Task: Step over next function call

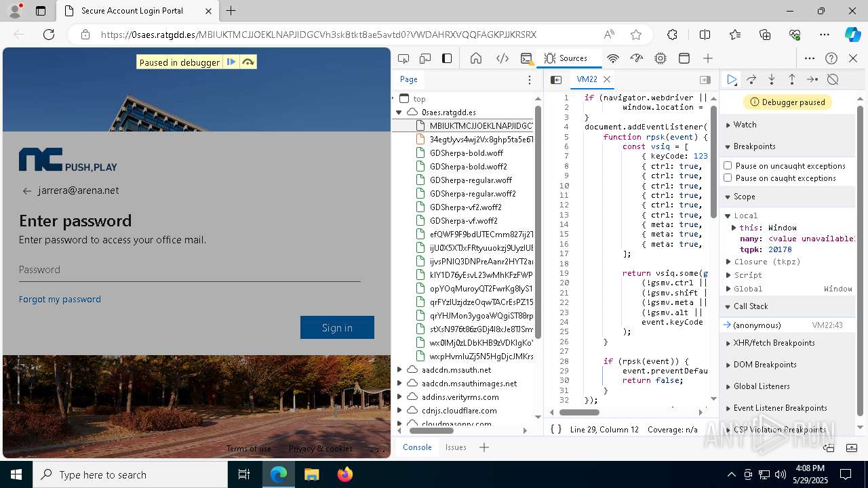Action: pyautogui.click(x=751, y=79)
